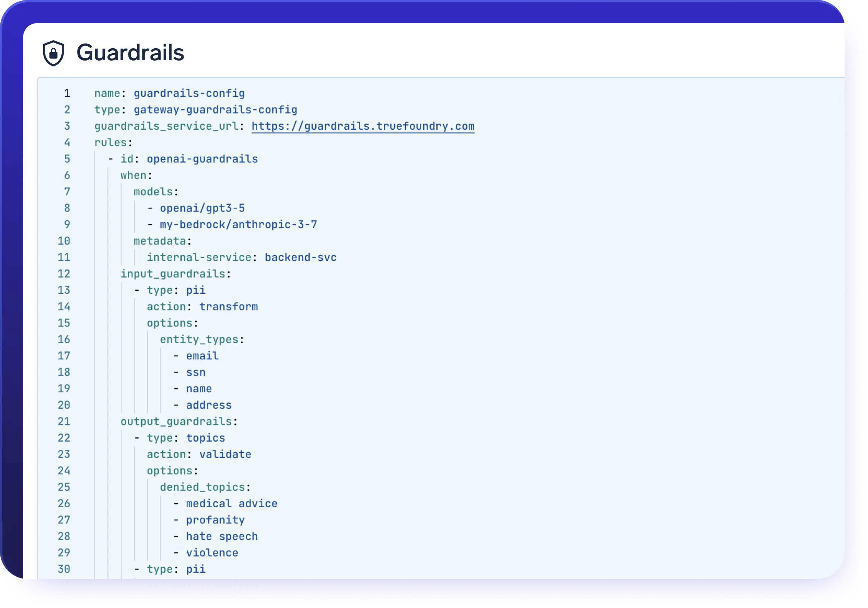868x608 pixels.
Task: Click the output_guardrails key
Action: point(176,422)
